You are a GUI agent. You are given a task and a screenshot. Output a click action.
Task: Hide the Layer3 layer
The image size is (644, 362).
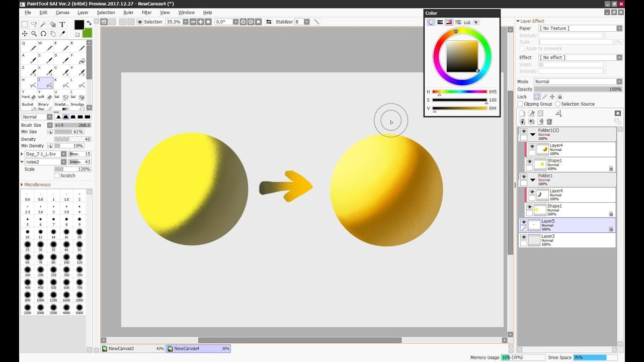click(x=524, y=237)
